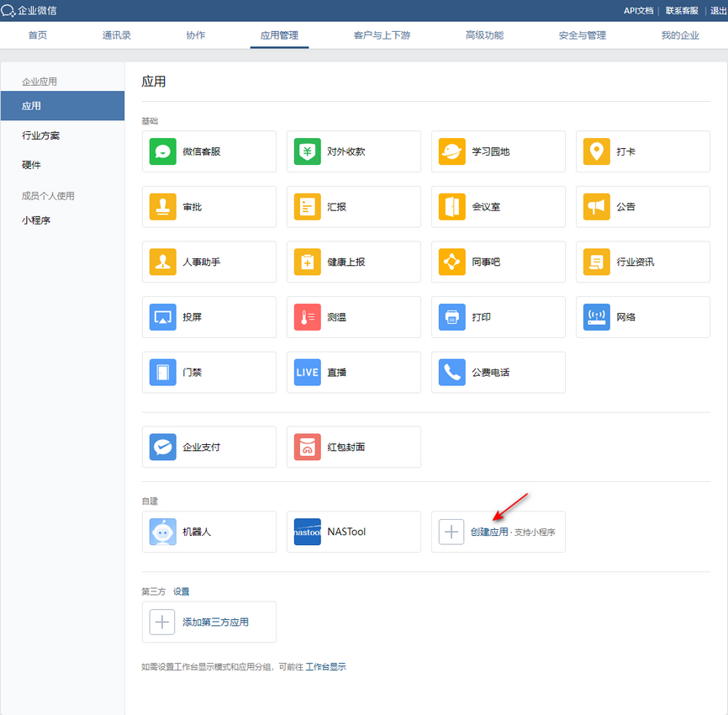Switch to the 通讯录 tab
The height and width of the screenshot is (715, 728).
[117, 35]
